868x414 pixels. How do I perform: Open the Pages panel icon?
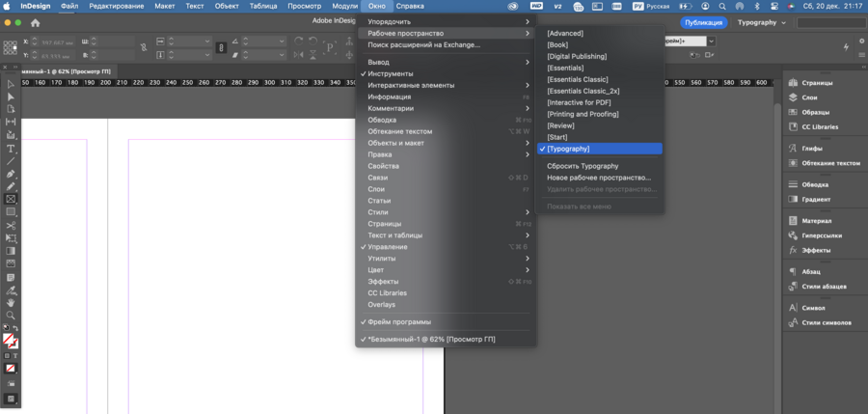pyautogui.click(x=793, y=83)
